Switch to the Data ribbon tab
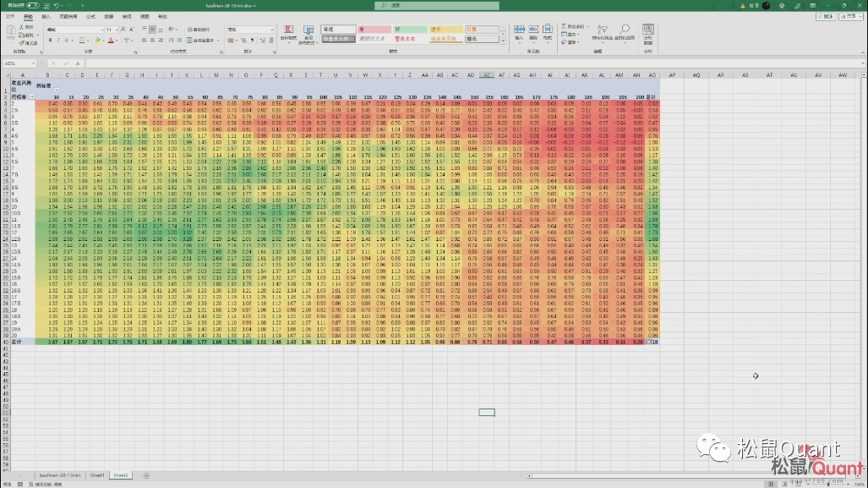868x488 pixels. click(108, 17)
